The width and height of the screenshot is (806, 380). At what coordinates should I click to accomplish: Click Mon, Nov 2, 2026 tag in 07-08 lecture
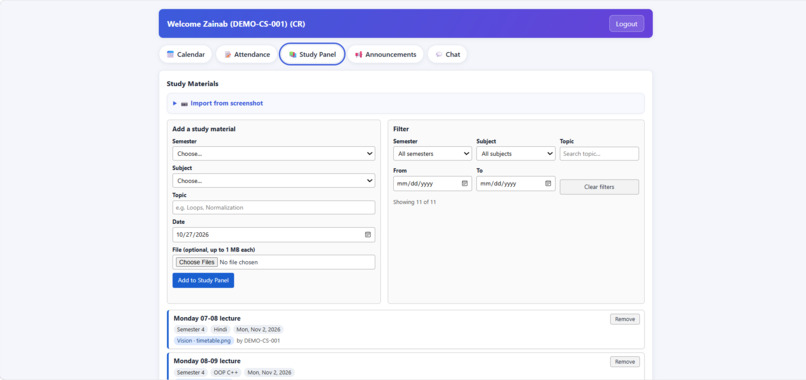click(259, 330)
